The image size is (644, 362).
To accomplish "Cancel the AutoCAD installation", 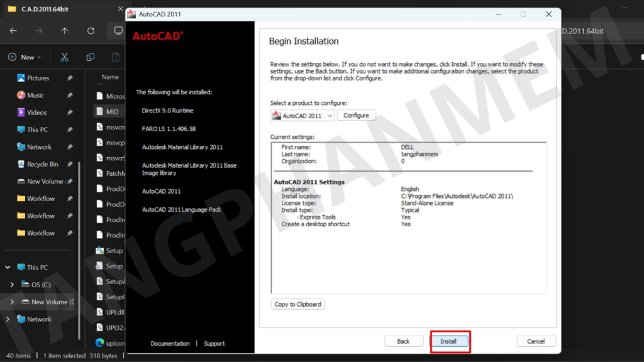I will (536, 341).
